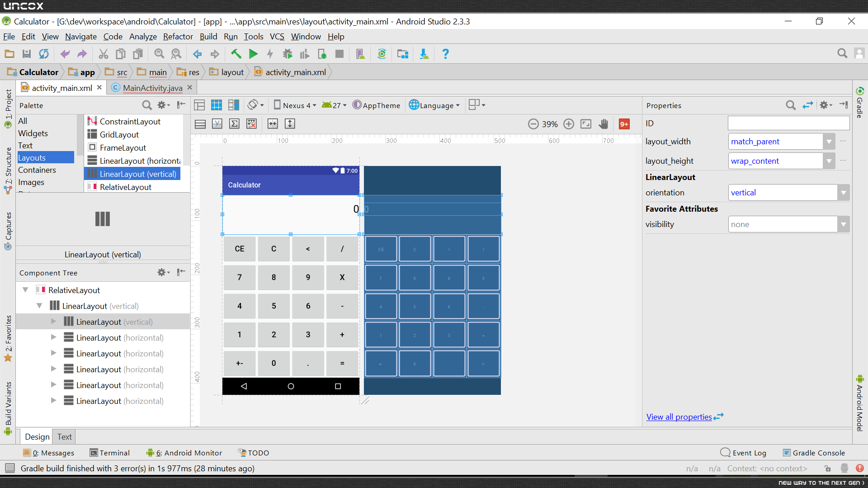Switch the design surface to Design view only
This screenshot has width=868, height=488.
pos(199,105)
